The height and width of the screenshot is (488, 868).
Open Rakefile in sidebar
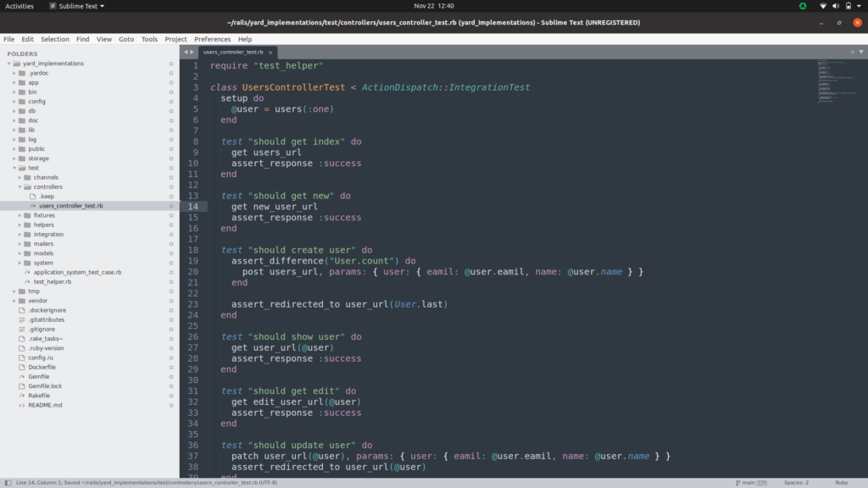point(39,396)
